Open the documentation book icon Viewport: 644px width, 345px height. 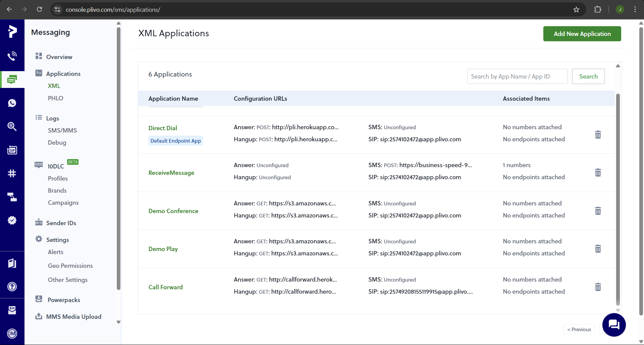pos(12,263)
